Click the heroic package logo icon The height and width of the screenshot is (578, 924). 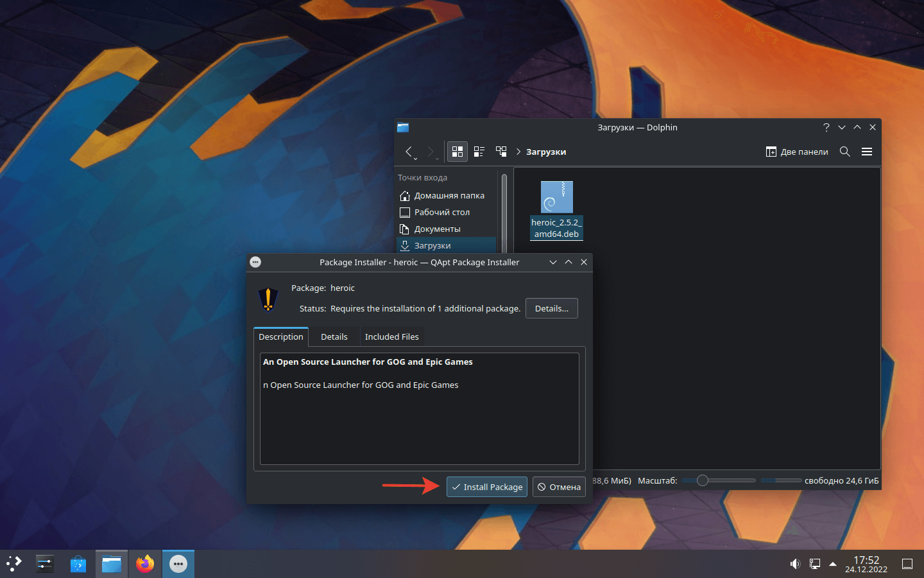pos(268,299)
